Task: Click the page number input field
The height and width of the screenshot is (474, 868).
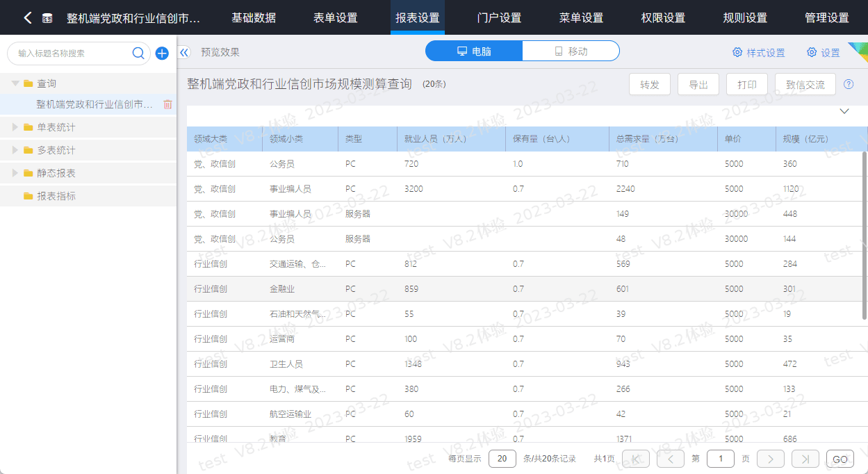Action: tap(721, 459)
